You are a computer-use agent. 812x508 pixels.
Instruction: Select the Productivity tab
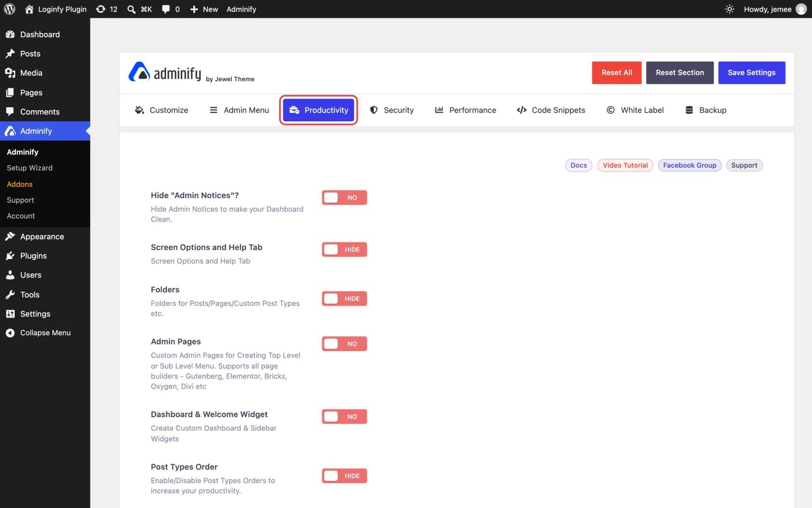[319, 110]
